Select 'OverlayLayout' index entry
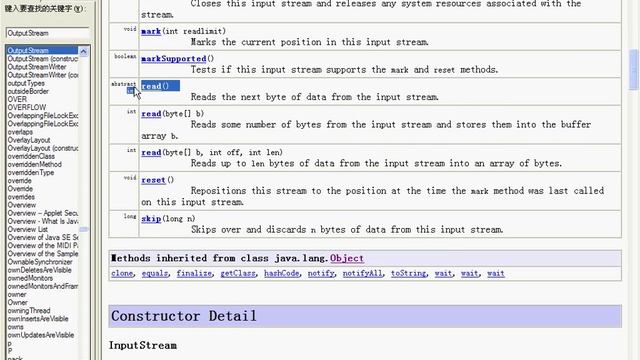Screen dimensions: 640x360 (29, 140)
